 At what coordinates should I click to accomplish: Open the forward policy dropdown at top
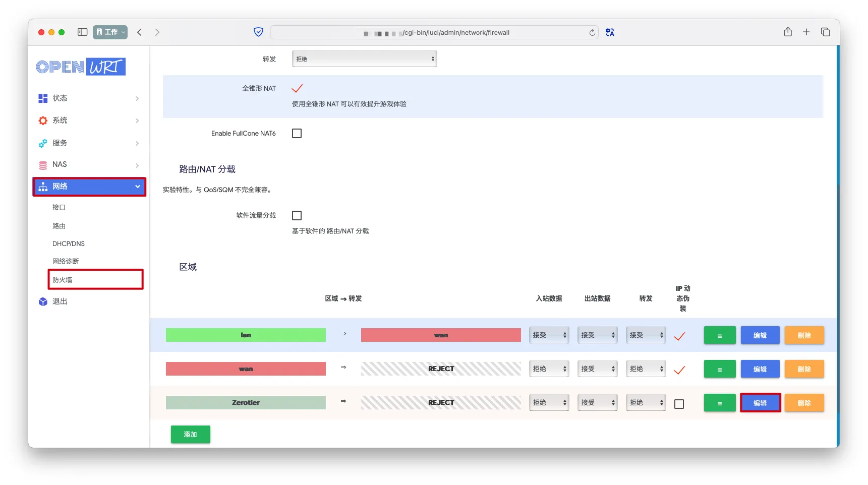coord(364,59)
